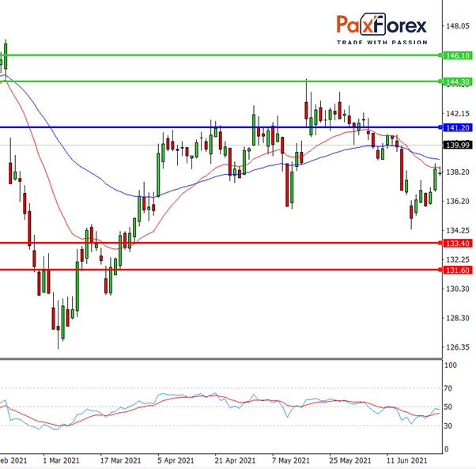Click the 'Trade With Passion' tagline
Screen dimensions: 476x469
pyautogui.click(x=382, y=42)
